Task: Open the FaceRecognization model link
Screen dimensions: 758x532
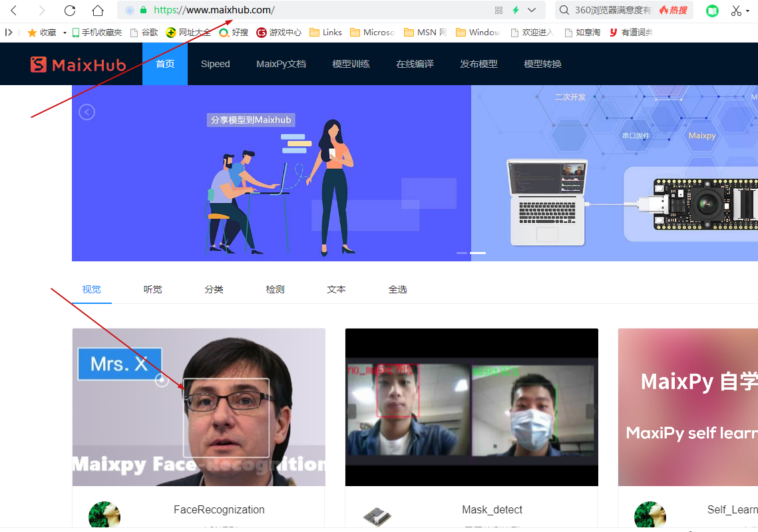Action: (x=218, y=509)
